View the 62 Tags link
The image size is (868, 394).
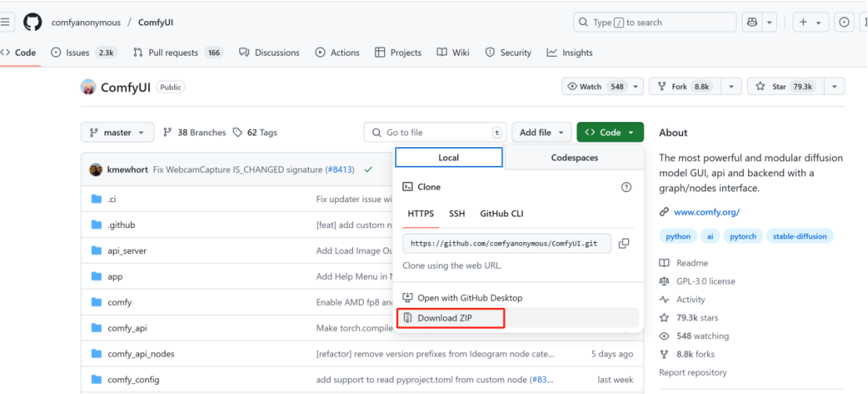pyautogui.click(x=255, y=132)
